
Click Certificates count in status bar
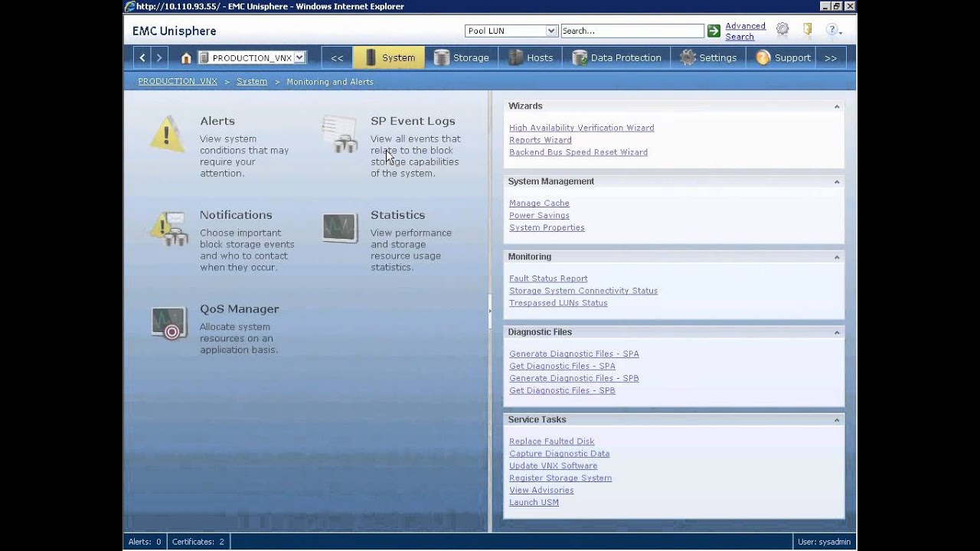tap(198, 542)
